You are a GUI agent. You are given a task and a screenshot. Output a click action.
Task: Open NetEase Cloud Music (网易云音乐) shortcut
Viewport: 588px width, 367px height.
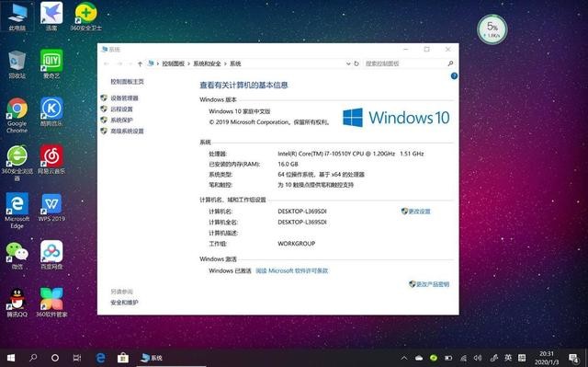click(x=51, y=159)
